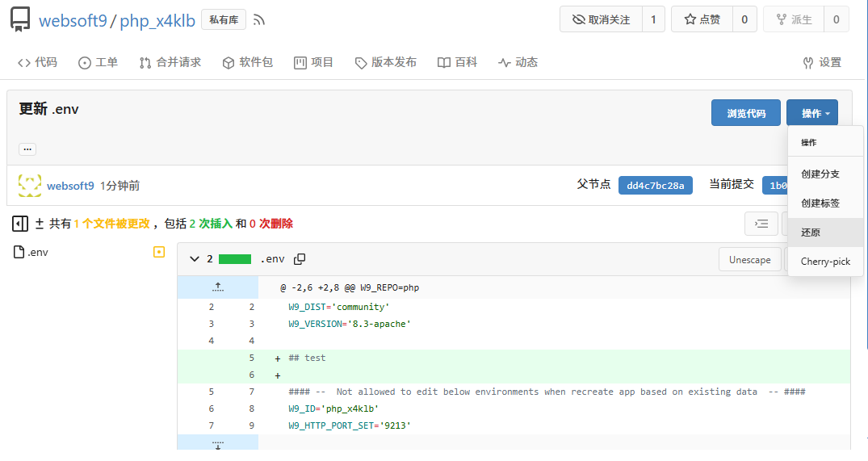Expand hidden lines above the diff
868x461 pixels.
218,287
